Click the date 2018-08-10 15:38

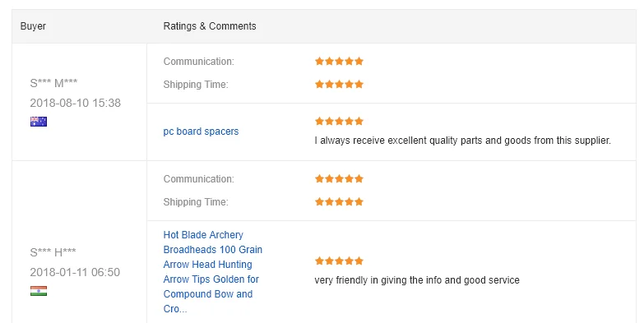[75, 103]
